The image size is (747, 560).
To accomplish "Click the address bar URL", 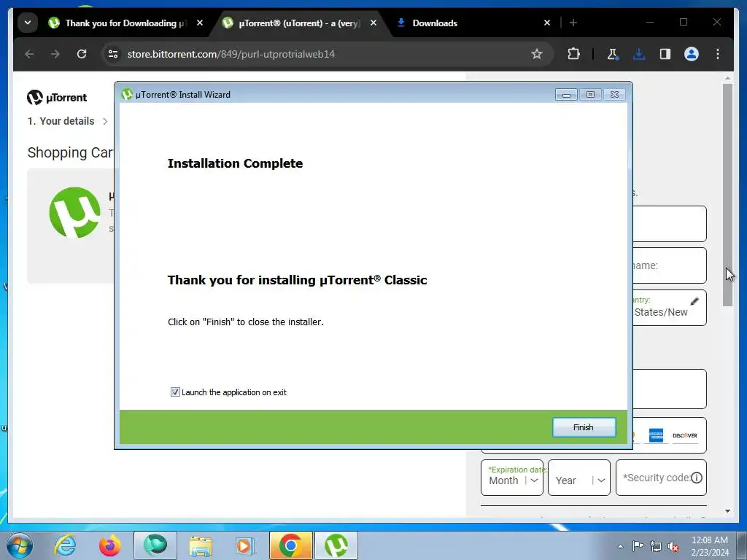I will click(x=231, y=54).
